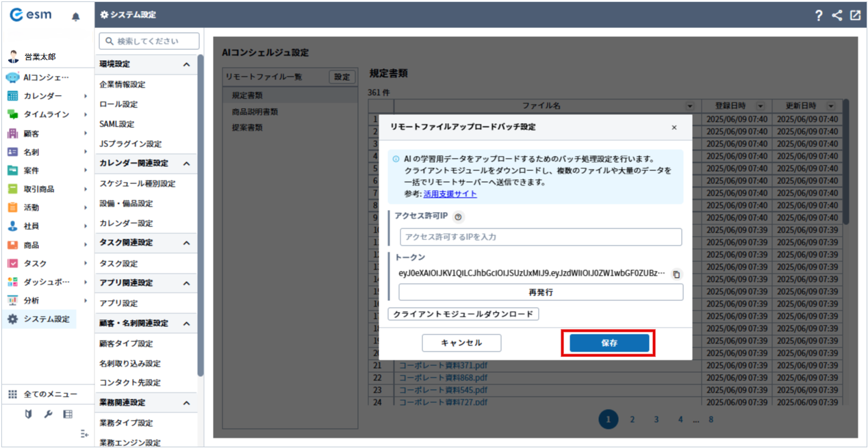Open the 活用支援サイト link
Screen dimensions: 868x448
[450, 194]
